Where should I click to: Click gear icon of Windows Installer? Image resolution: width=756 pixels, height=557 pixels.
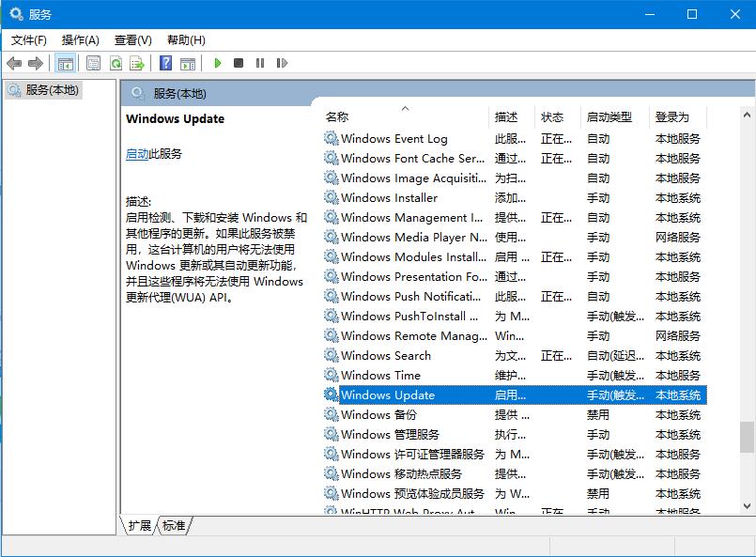pyautogui.click(x=331, y=198)
